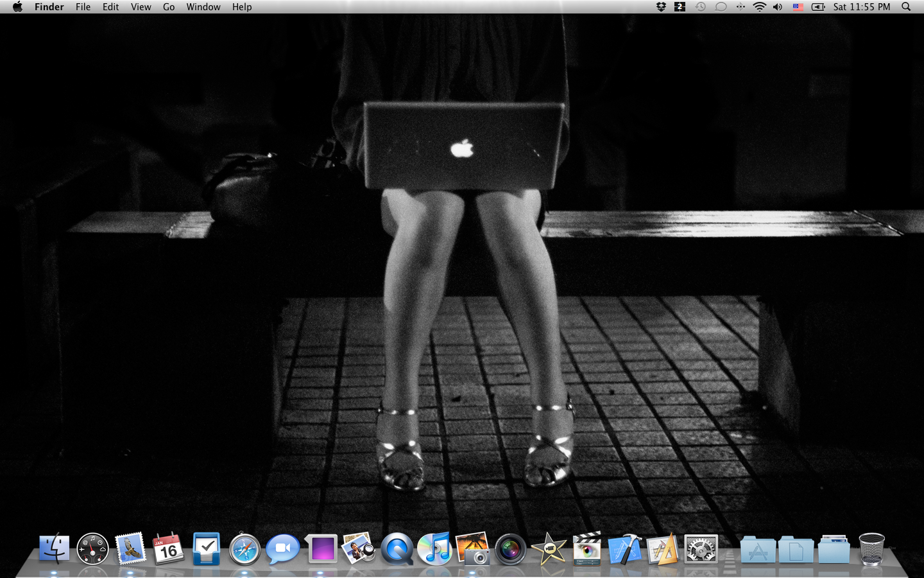The width and height of the screenshot is (924, 578).
Task: Open the Window menu
Action: [203, 6]
